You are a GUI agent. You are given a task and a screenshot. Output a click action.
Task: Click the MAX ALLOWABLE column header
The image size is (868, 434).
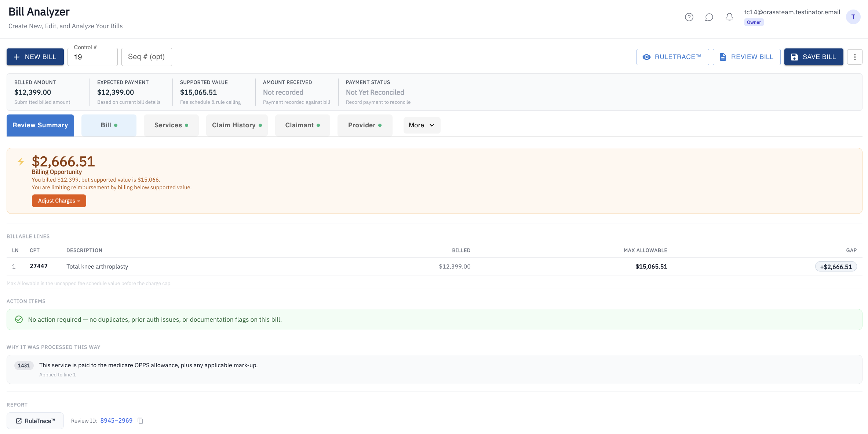[x=645, y=250]
